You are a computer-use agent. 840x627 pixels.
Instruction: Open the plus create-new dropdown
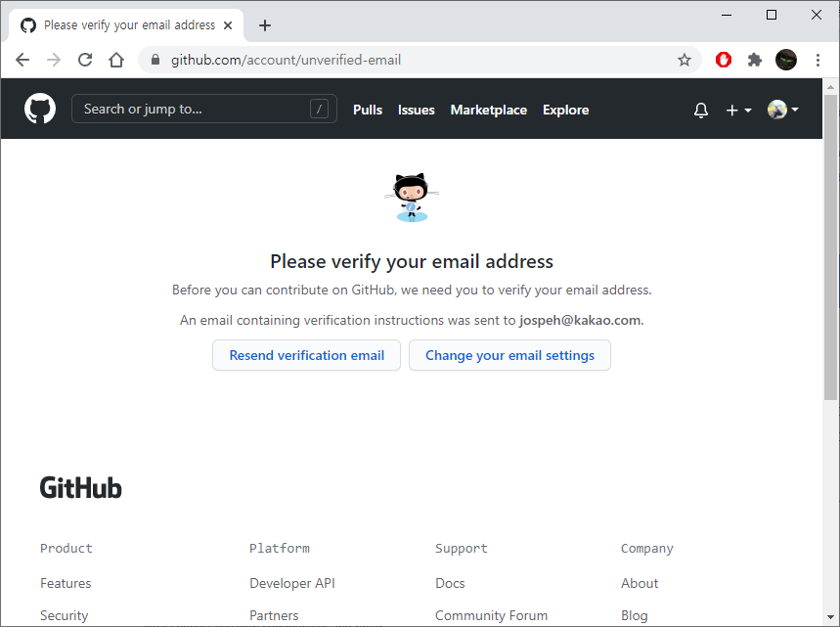(x=738, y=110)
